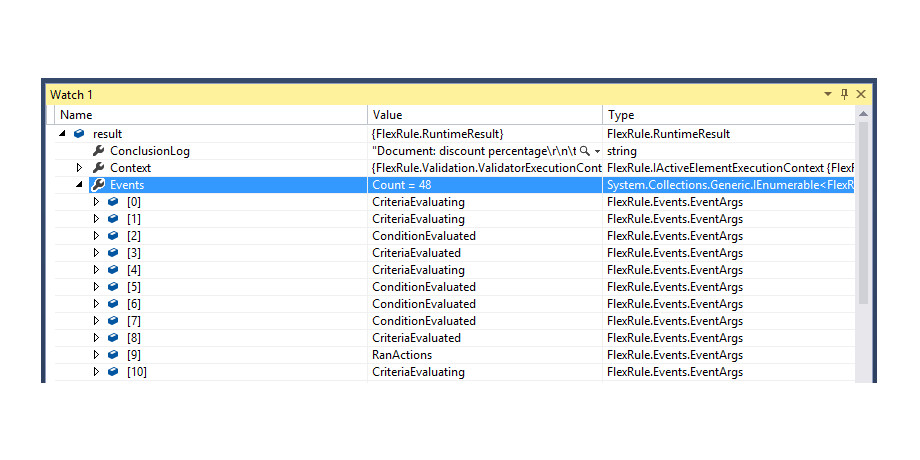The image size is (920, 460).
Task: Click the cube icon of item [8]
Action: click(113, 338)
